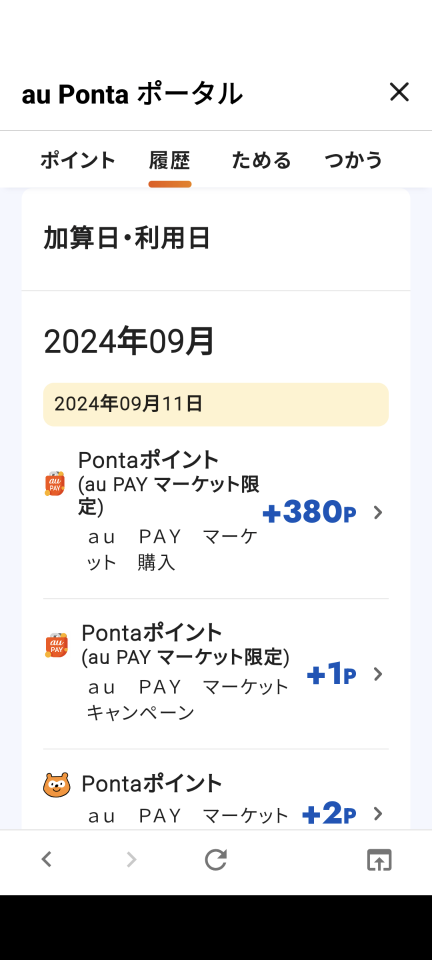Go to the つかう tab

353,160
